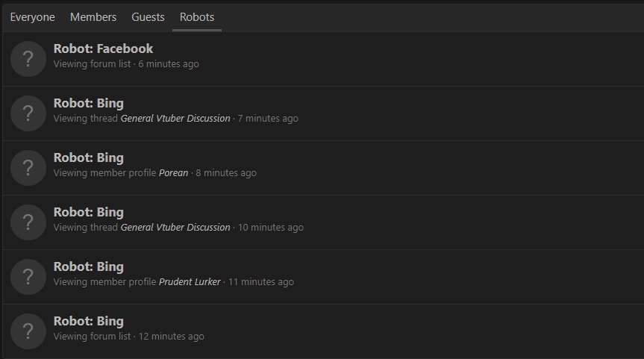Click the '6 minutes ago' timestamp
The image size is (644, 359).
169,64
